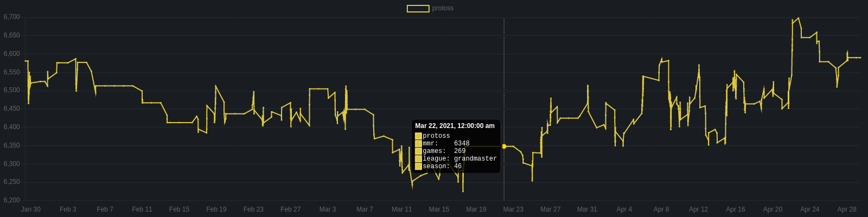Image resolution: width=868 pixels, height=217 pixels.
Task: Click the 6,200 y-axis label
Action: coord(12,200)
